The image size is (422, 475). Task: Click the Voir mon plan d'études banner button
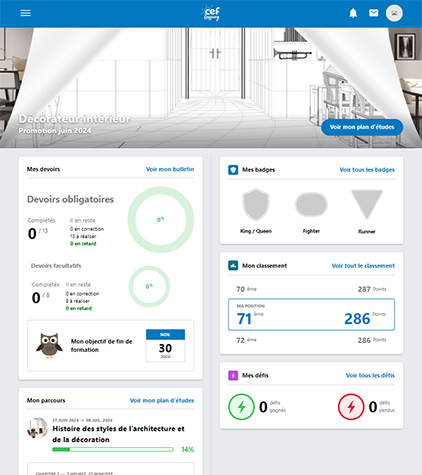362,127
